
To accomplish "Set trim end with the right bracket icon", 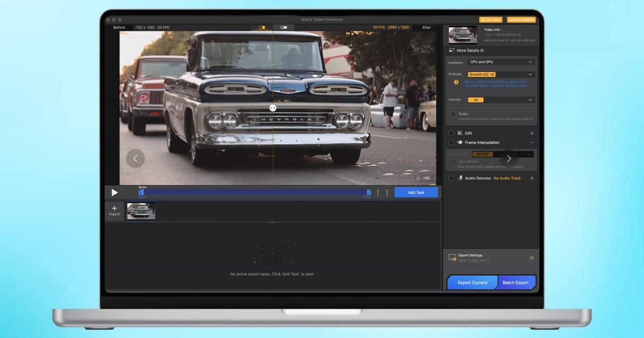I will click(386, 193).
